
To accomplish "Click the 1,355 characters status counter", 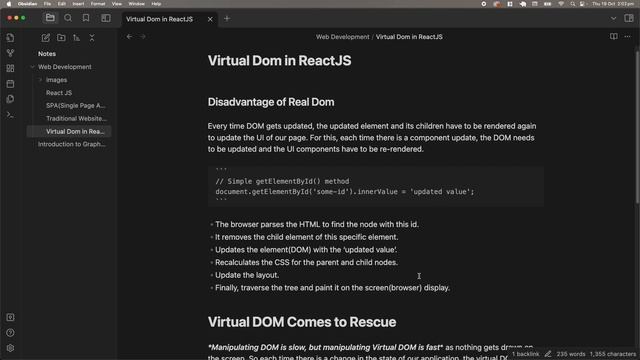I will pos(613,354).
